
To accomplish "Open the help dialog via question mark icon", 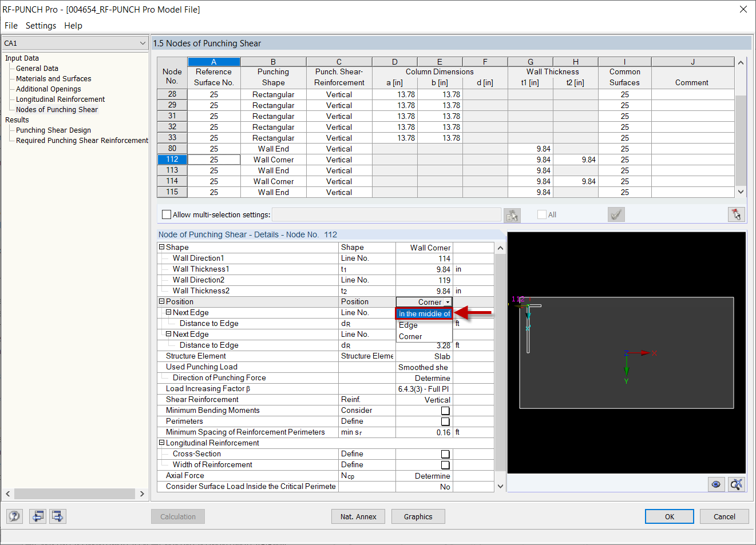I will pos(14,516).
